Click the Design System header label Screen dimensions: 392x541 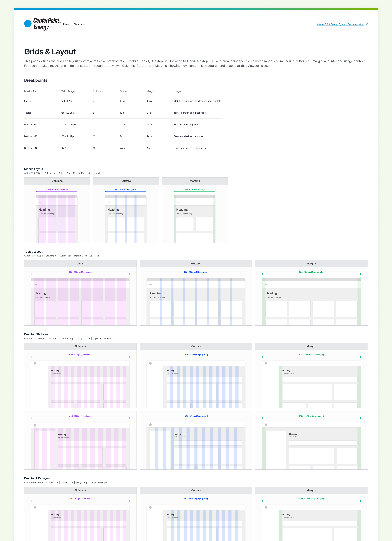pyautogui.click(x=74, y=24)
